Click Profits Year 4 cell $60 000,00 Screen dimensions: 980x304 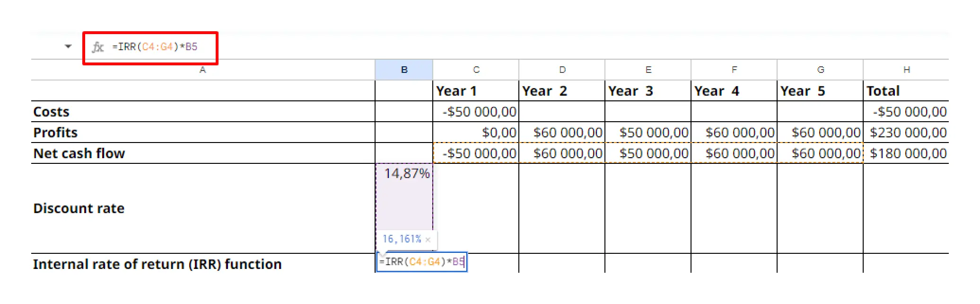click(734, 132)
